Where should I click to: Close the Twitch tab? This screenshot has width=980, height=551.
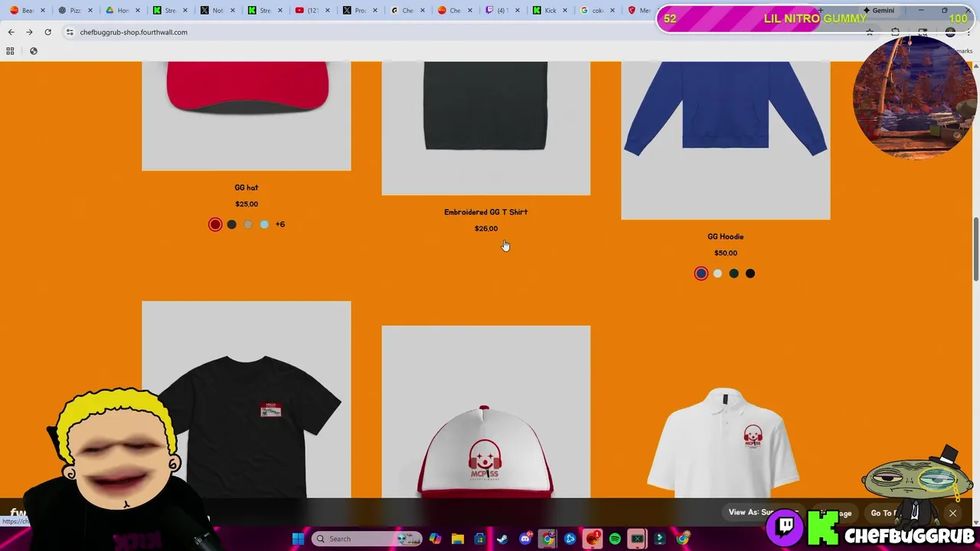tap(518, 10)
